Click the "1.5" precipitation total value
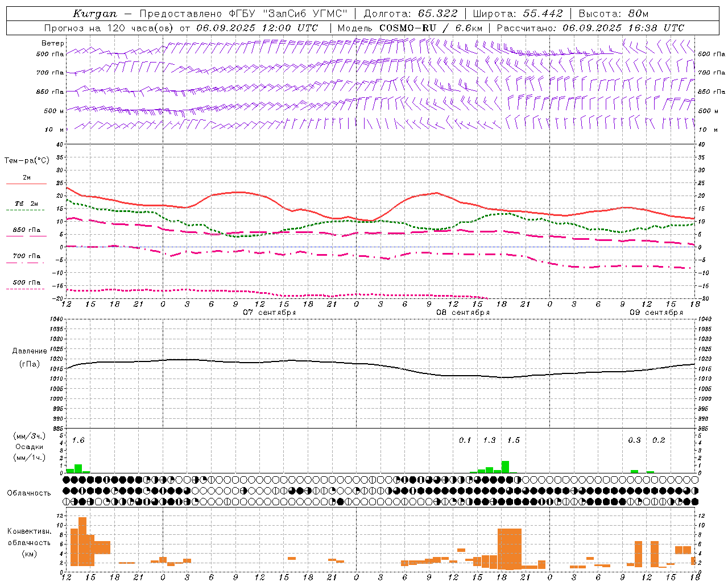Screen dimensions: 728x582 tap(513, 440)
